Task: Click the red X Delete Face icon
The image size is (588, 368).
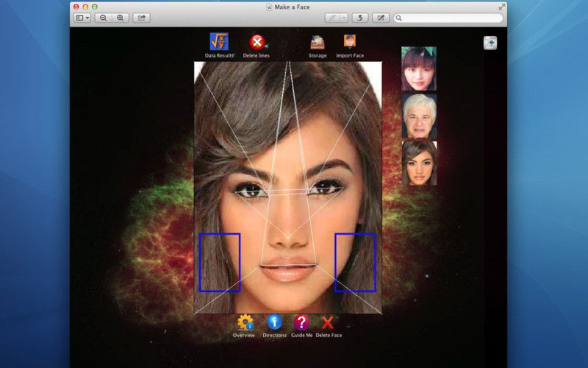Action: click(x=328, y=322)
